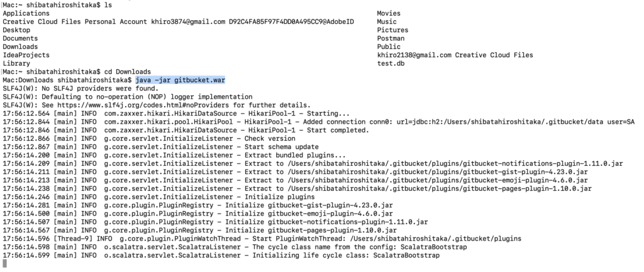This screenshot has height=272, width=644.
Task: Click the khiro2138@gmail.com Creative Cloud Files entry
Action: tap(455, 55)
